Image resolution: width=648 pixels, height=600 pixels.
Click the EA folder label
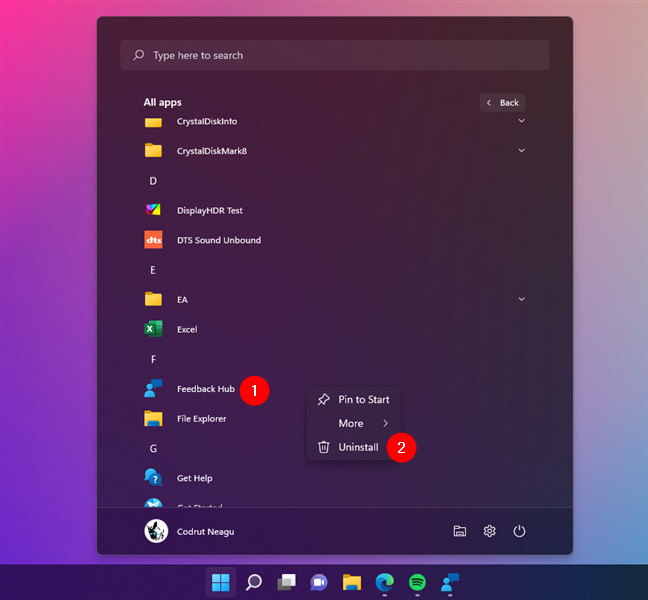pyautogui.click(x=182, y=300)
